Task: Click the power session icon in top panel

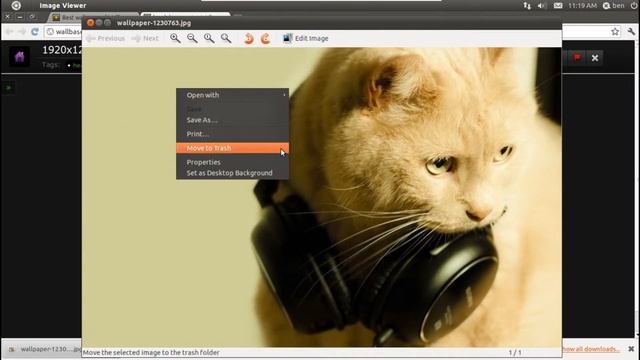Action: click(633, 6)
